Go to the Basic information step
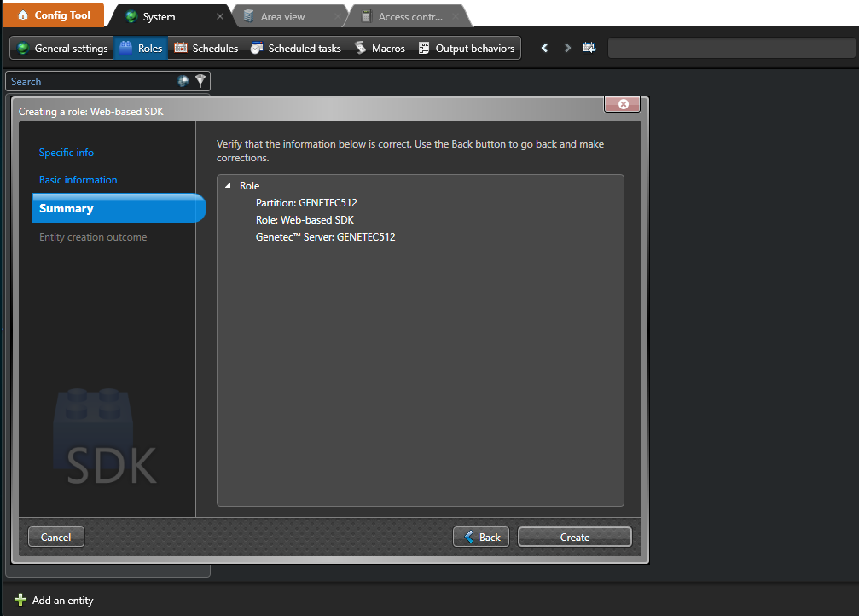Image resolution: width=859 pixels, height=616 pixels. 78,180
